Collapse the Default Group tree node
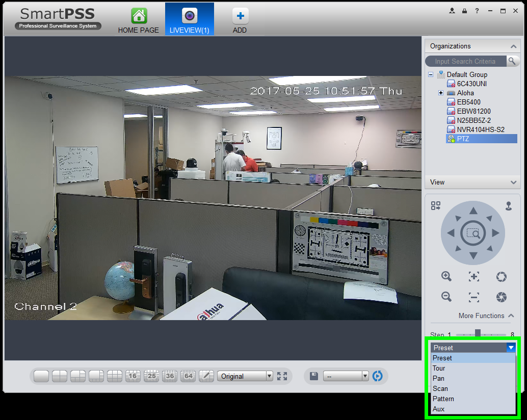 [431, 74]
